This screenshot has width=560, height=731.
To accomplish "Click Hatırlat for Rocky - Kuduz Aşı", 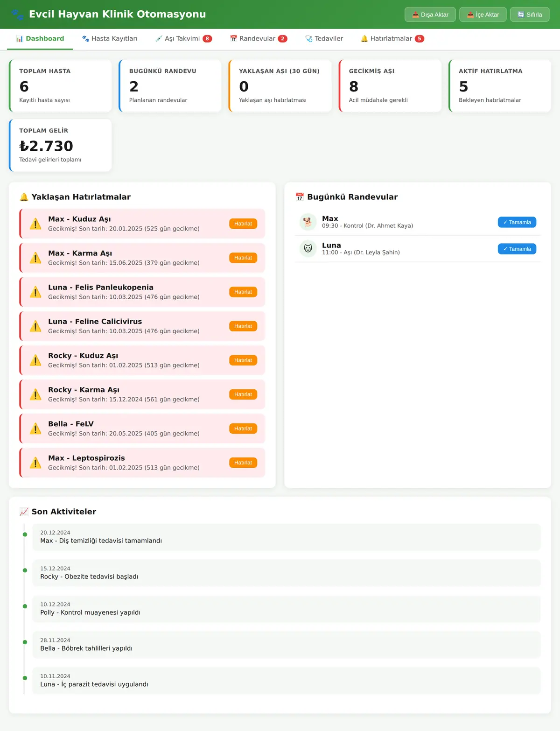I will coord(243,360).
